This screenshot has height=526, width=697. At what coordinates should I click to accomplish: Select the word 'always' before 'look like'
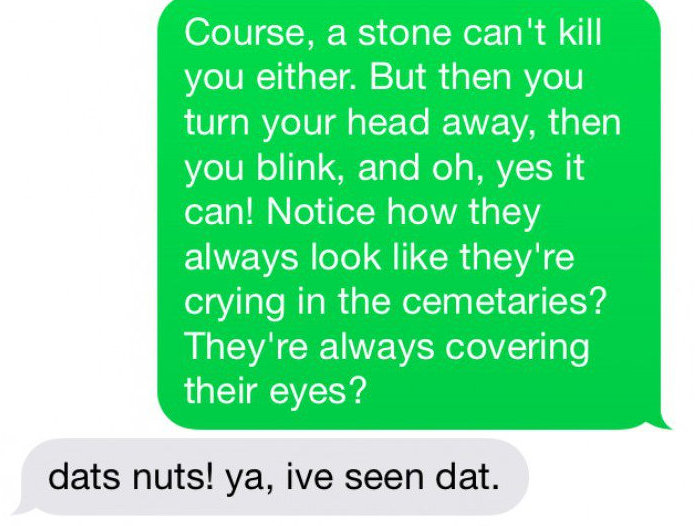[241, 258]
